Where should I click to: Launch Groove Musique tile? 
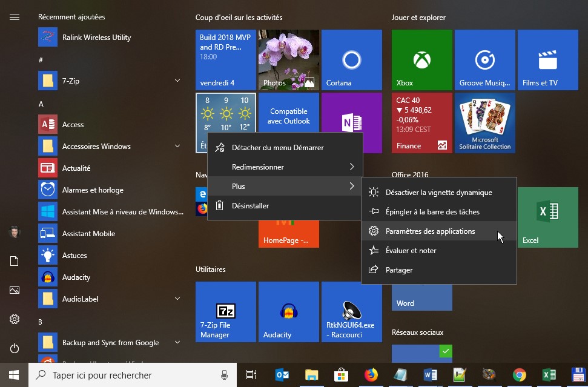(x=484, y=60)
